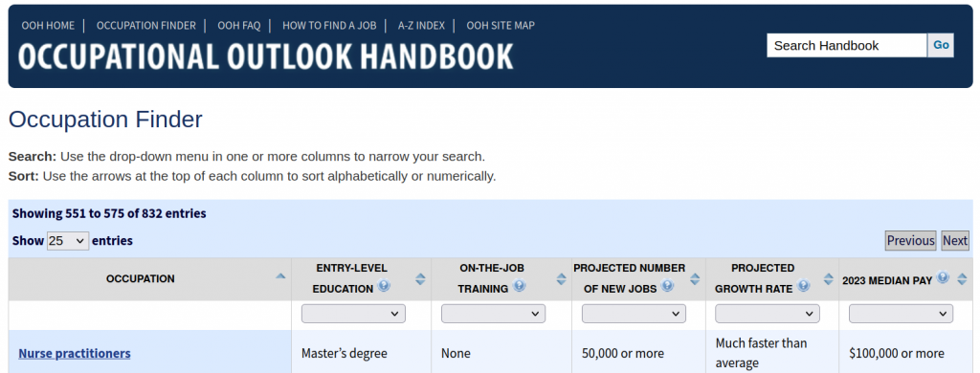Open Projected Growth Rate help icon
The width and height of the screenshot is (980, 373).
(x=804, y=286)
